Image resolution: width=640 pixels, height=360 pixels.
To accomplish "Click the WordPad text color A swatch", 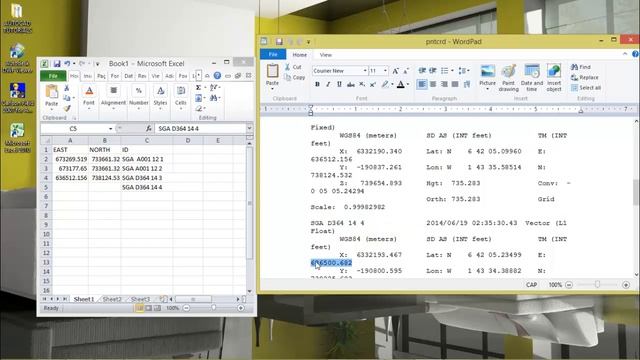I will pos(400,84).
